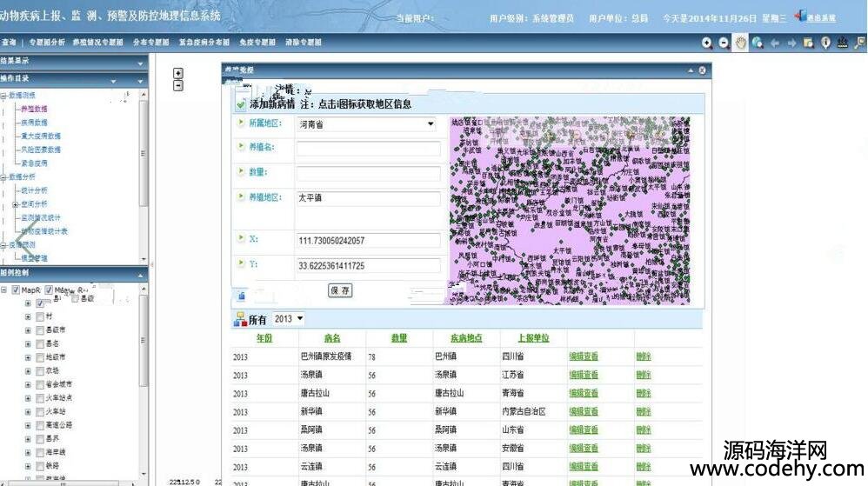The image size is (868, 486).
Task: Click the map zoom plus button
Action: coord(178,73)
